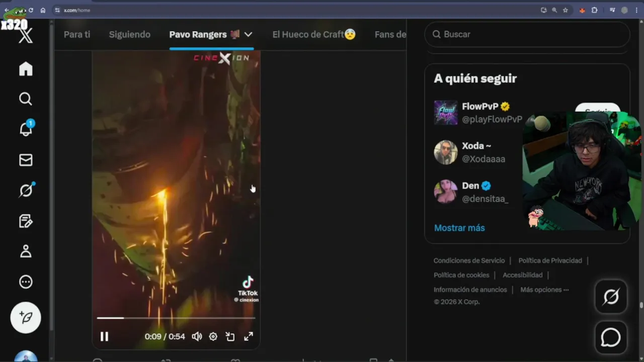Open Grok from the left sidebar

pos(26,190)
